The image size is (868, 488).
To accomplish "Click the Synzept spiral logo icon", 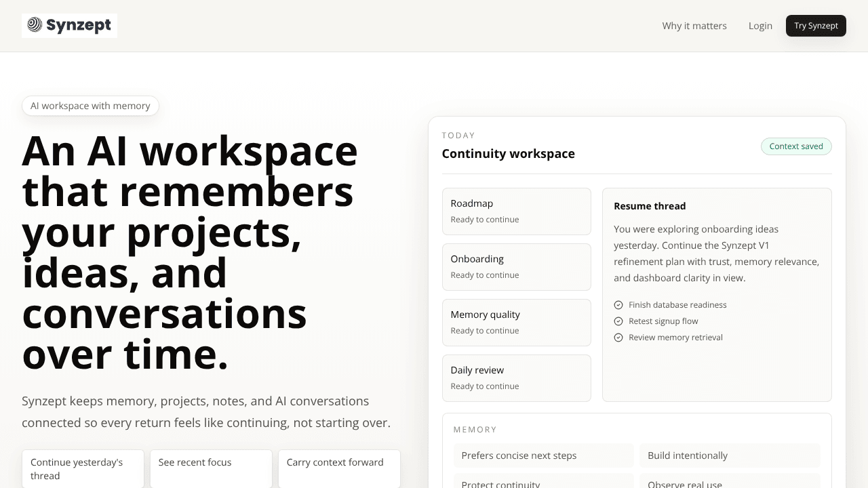I will click(x=34, y=25).
